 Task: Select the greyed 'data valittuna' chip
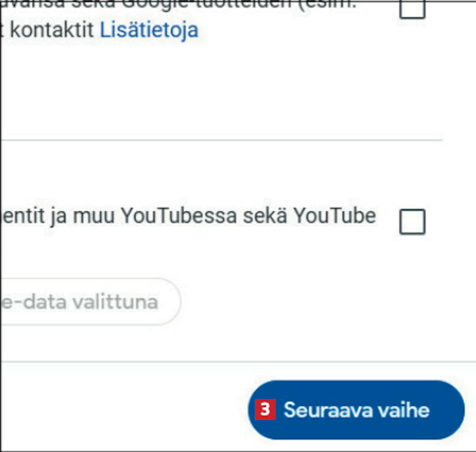(90, 302)
